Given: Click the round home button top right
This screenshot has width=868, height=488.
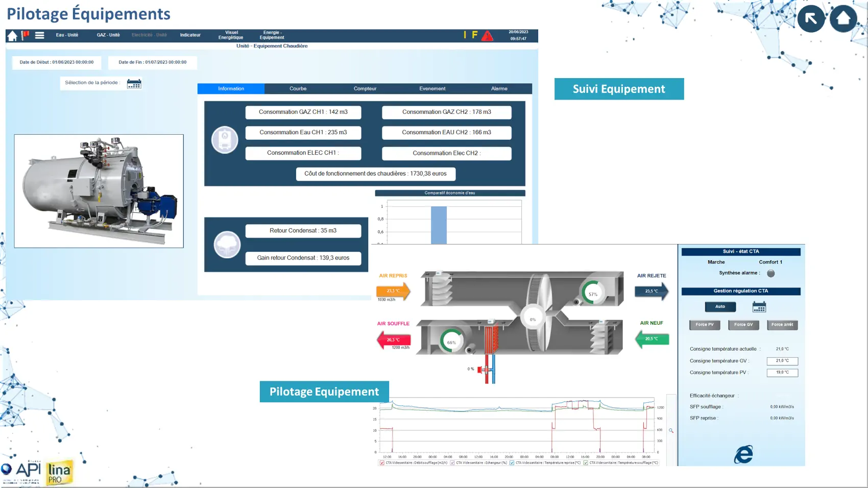Looking at the screenshot, I should click(x=843, y=19).
